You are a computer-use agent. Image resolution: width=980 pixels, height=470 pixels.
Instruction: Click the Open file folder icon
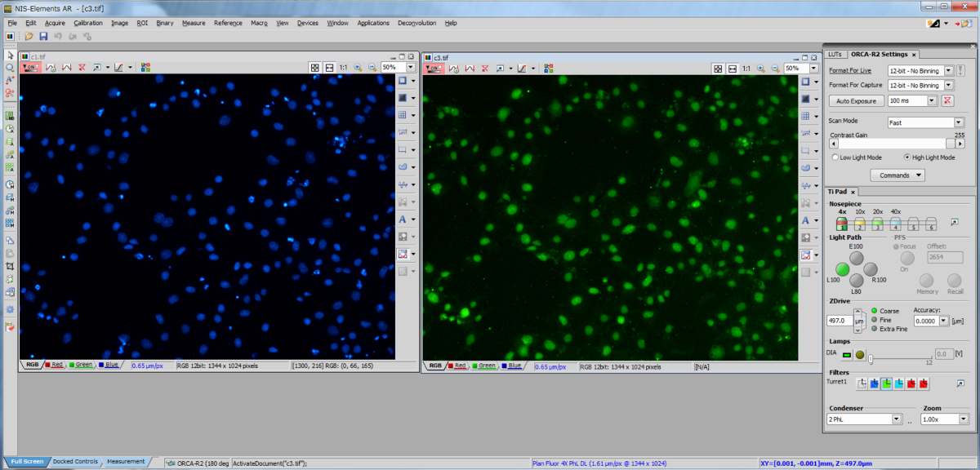coord(29,36)
